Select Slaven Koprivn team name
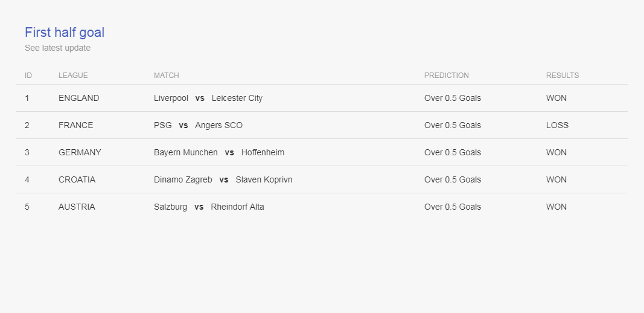 [x=264, y=179]
